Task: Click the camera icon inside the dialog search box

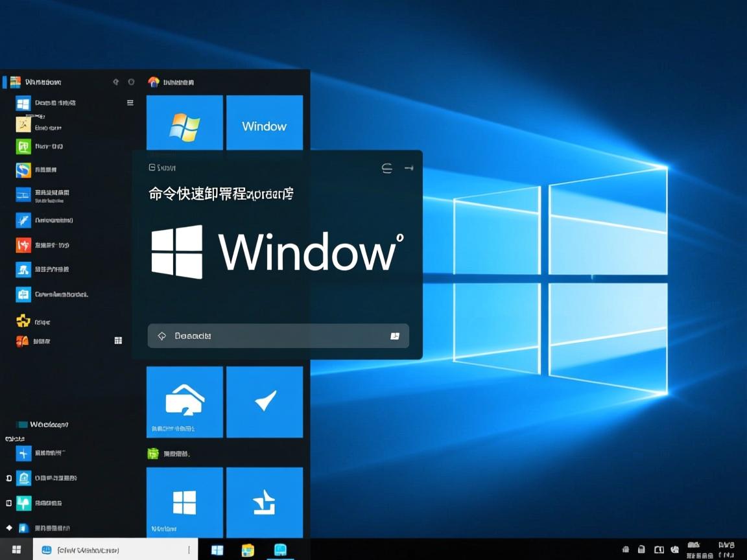Action: point(394,336)
